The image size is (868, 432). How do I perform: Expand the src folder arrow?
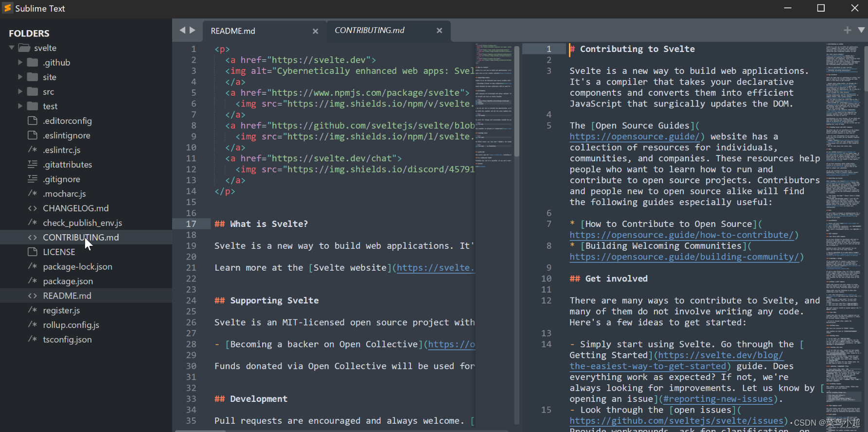tap(20, 91)
